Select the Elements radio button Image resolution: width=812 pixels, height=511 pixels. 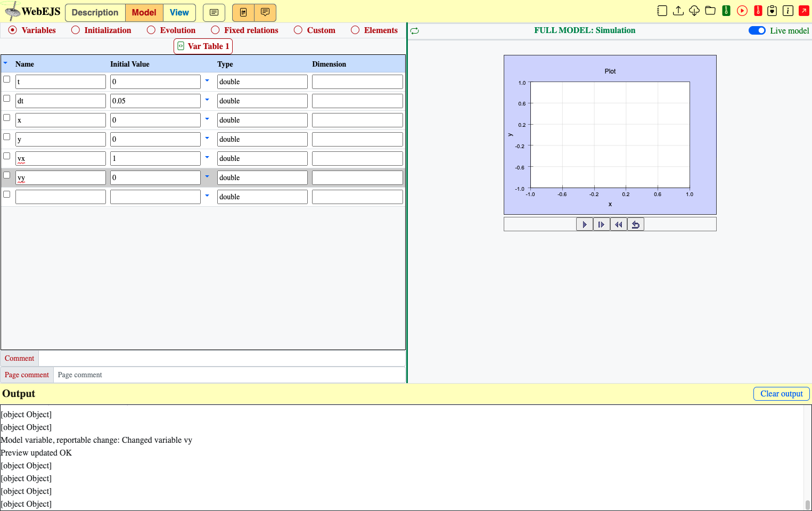(x=355, y=30)
